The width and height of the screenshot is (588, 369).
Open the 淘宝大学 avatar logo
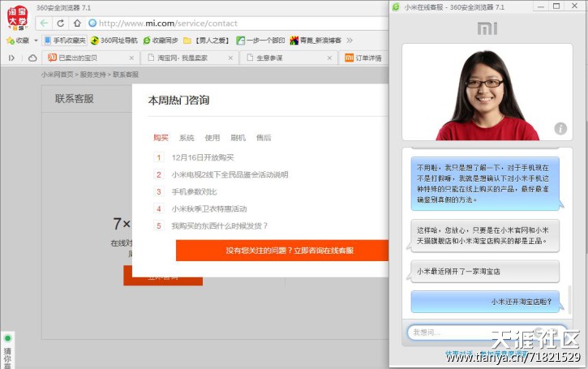click(17, 18)
